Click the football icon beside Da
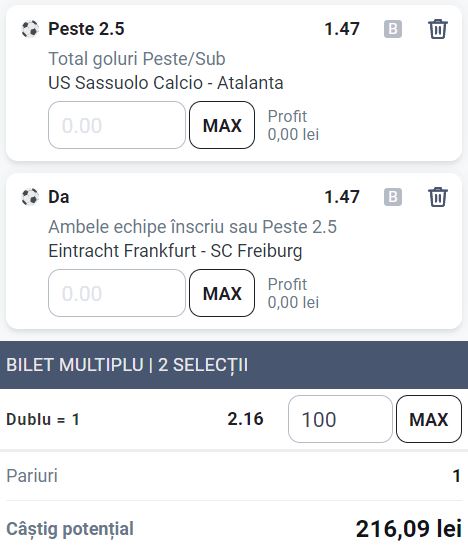The height and width of the screenshot is (551, 468). pos(30,197)
